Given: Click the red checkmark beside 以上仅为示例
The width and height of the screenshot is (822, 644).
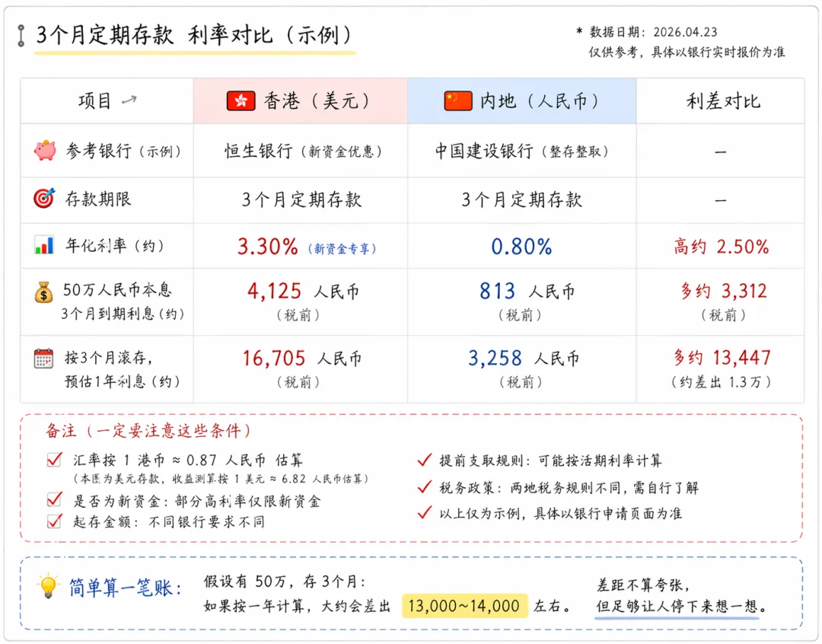Looking at the screenshot, I should click(425, 512).
